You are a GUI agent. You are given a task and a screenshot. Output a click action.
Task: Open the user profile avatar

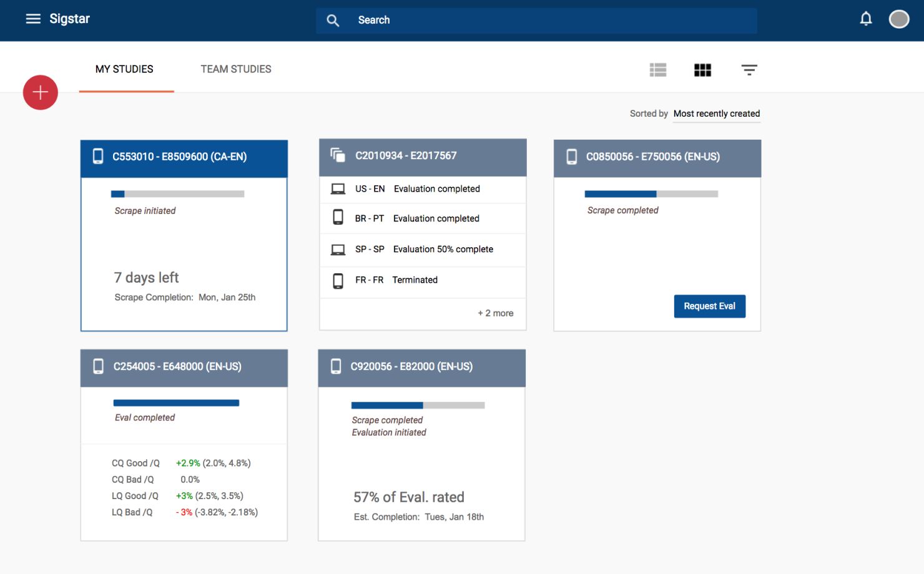[x=898, y=19]
